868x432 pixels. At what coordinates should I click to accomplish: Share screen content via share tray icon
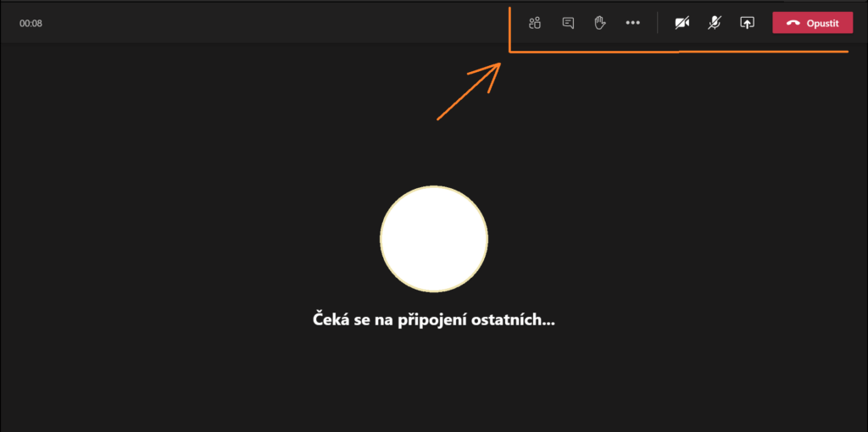point(747,23)
